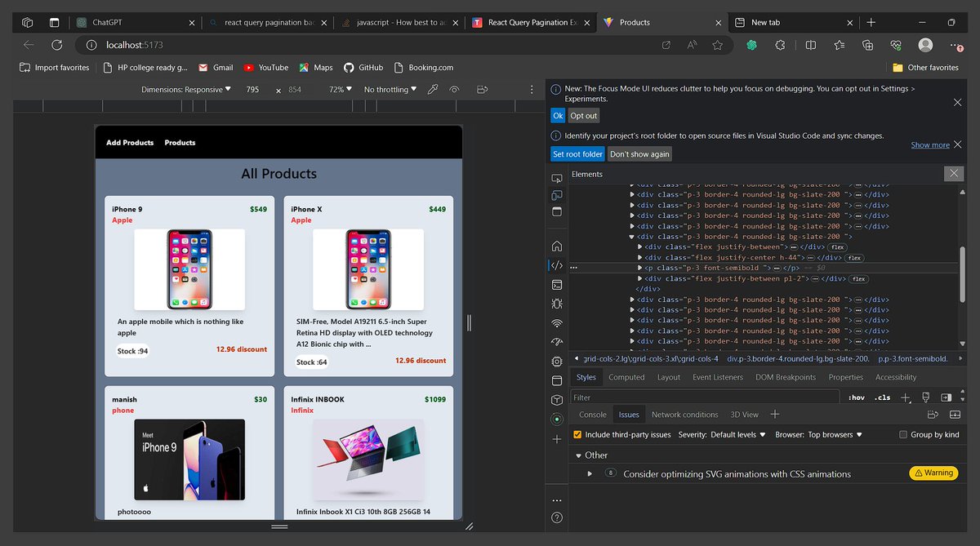Viewport: 980px width, 546px height.
Task: Switch to the ChatGPT browser tab
Action: click(135, 23)
